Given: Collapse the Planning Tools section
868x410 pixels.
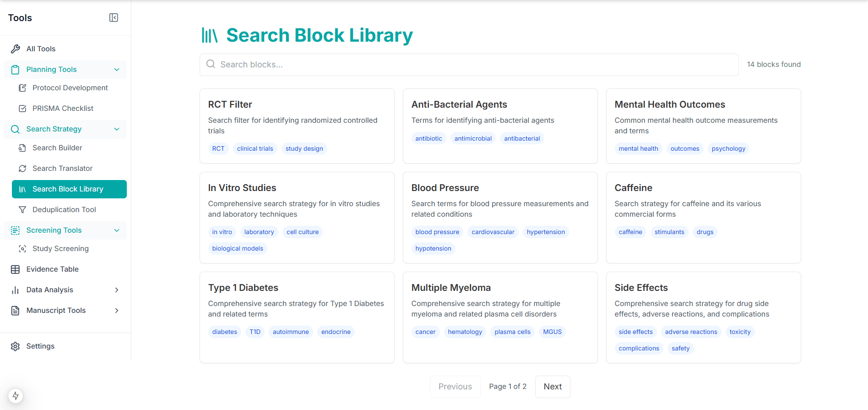Looking at the screenshot, I should [x=117, y=70].
